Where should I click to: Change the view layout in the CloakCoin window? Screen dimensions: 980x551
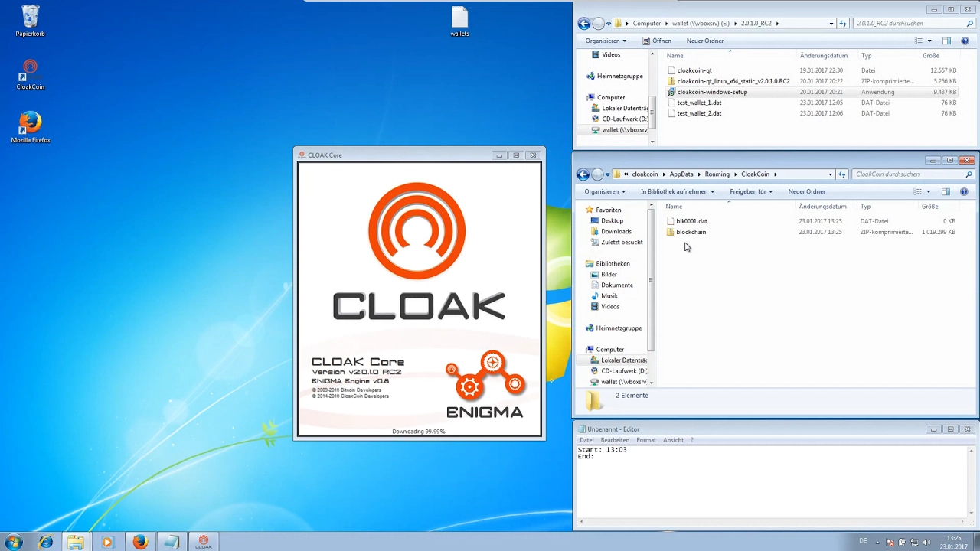(917, 191)
